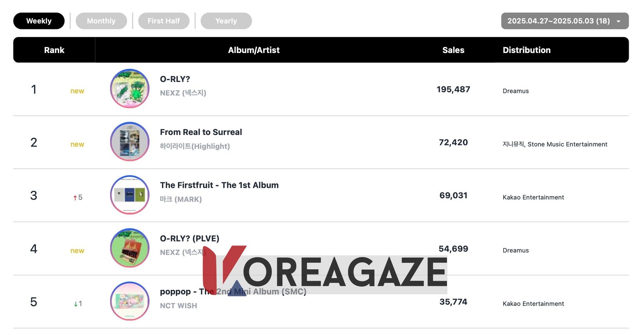
Task: Open the From Real to Surreal title link
Action: [201, 132]
